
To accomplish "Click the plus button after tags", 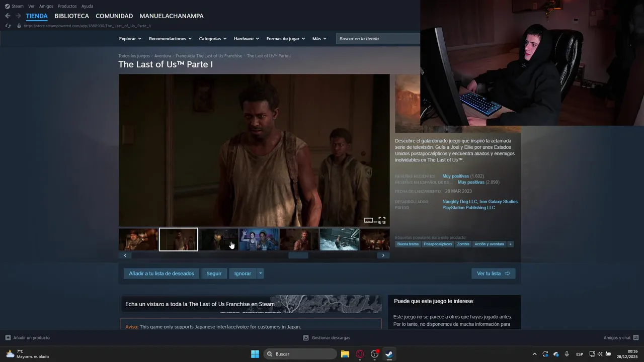I will pos(511,244).
